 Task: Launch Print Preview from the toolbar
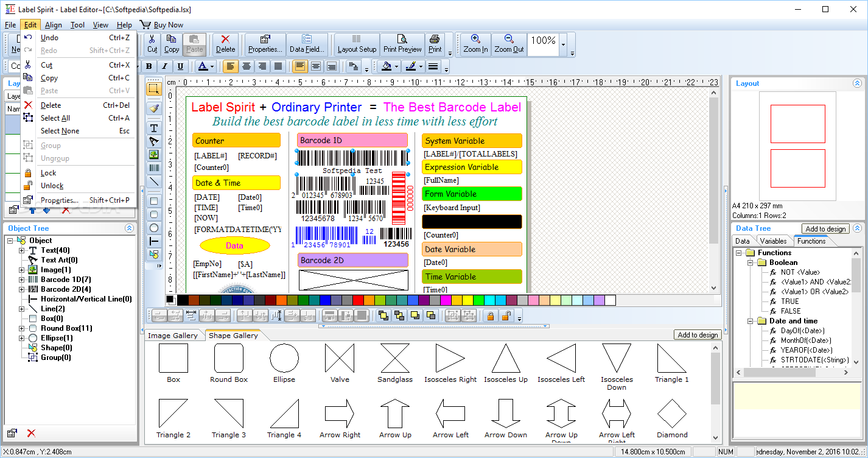402,44
